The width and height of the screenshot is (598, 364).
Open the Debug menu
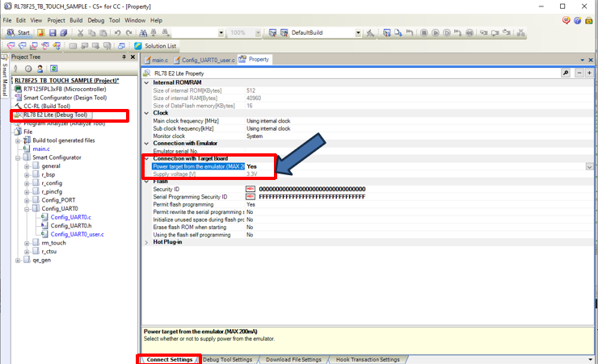(95, 20)
